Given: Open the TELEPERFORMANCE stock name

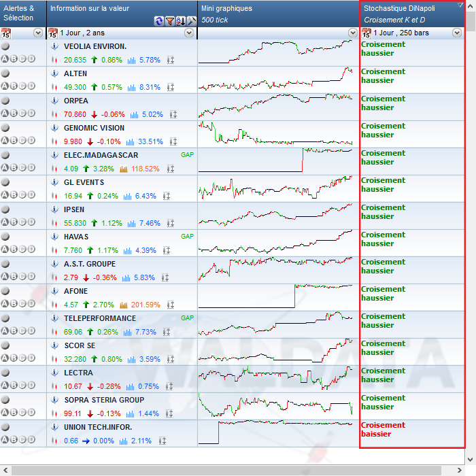Looking at the screenshot, I should tap(100, 318).
